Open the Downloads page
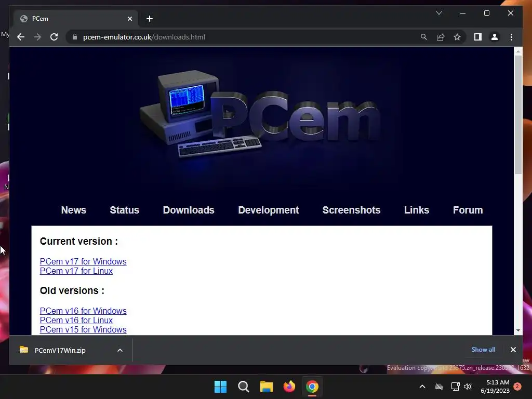This screenshot has height=399, width=532. click(189, 210)
